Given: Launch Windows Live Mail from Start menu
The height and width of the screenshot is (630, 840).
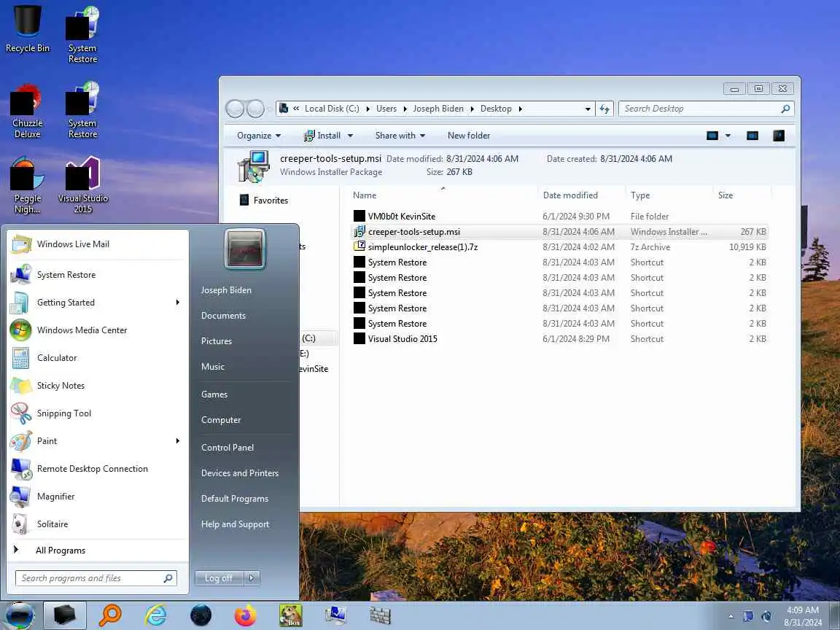Looking at the screenshot, I should pos(98,244).
